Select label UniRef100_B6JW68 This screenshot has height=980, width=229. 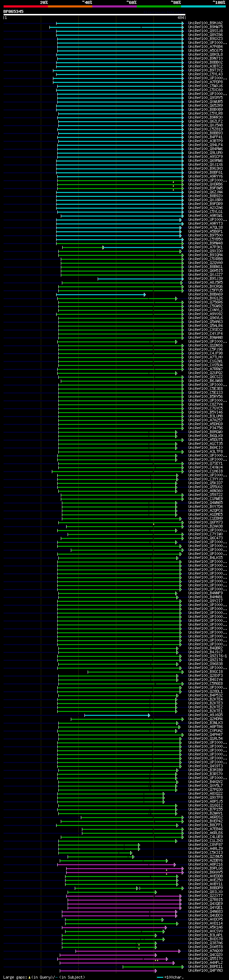point(205,381)
